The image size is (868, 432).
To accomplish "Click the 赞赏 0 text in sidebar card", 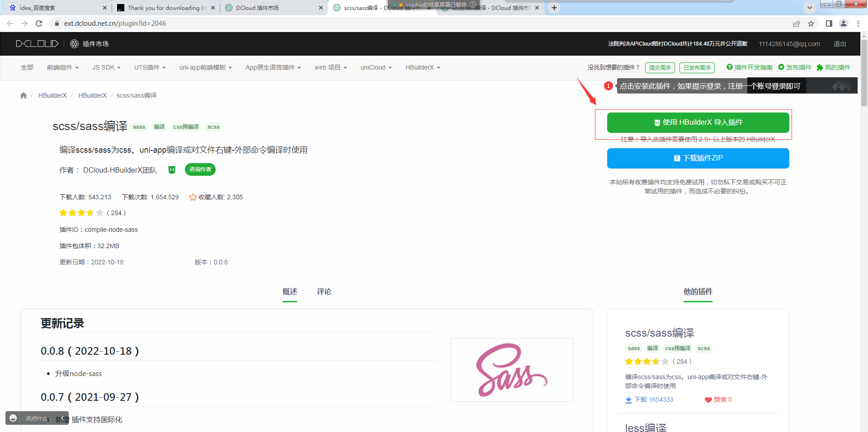I will pos(722,400).
